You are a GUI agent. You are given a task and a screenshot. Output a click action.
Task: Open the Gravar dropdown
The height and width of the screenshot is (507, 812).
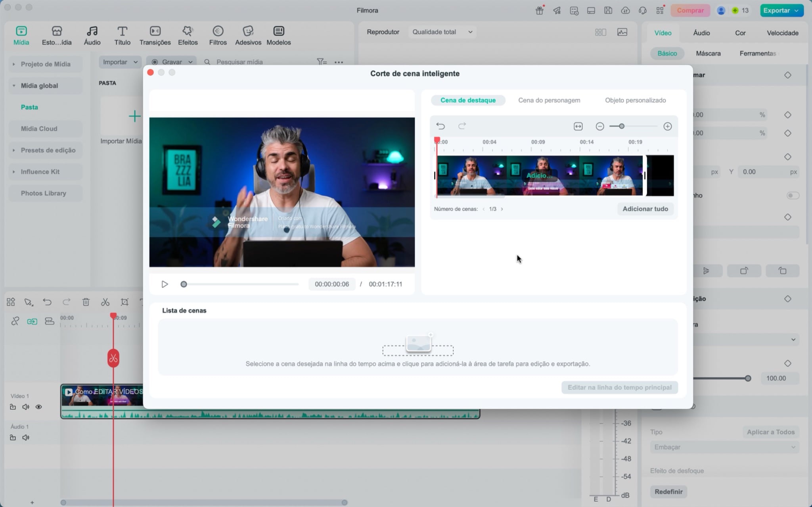coord(171,62)
